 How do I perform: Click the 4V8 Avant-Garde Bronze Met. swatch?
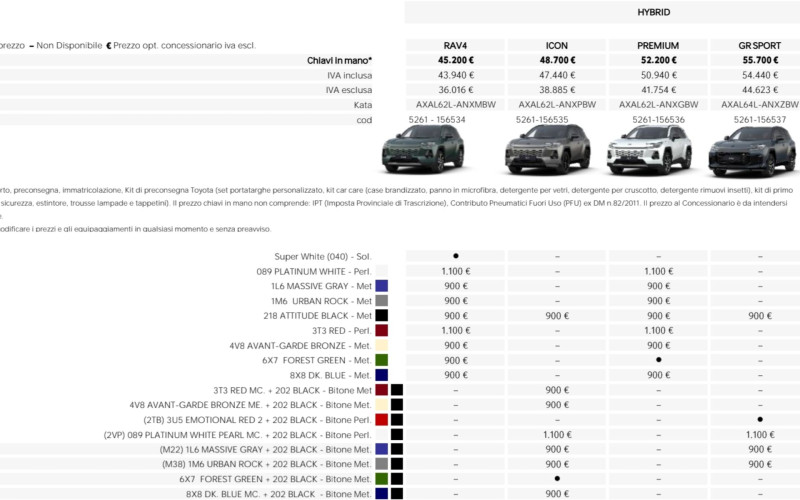pyautogui.click(x=382, y=345)
